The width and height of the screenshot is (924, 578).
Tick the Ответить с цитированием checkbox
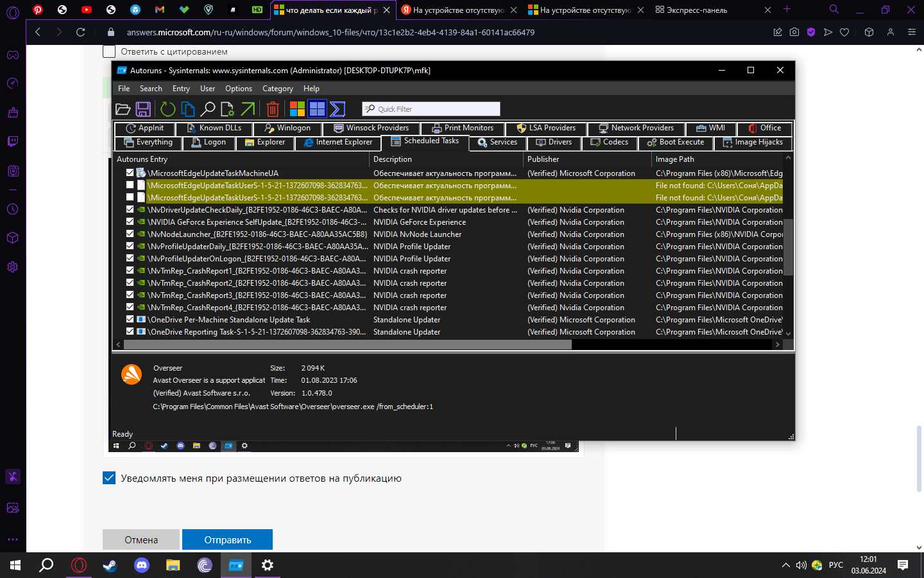109,52
